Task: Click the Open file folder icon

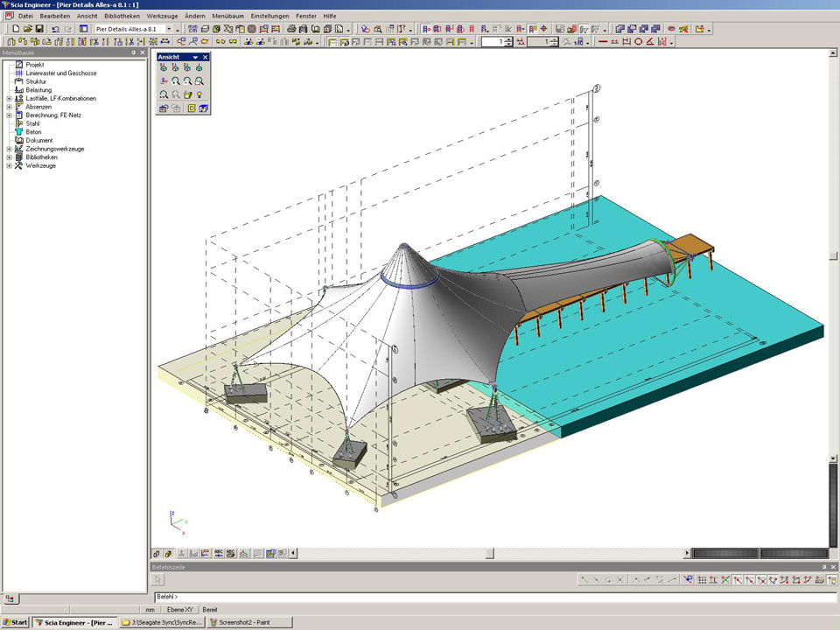Action: [28, 29]
